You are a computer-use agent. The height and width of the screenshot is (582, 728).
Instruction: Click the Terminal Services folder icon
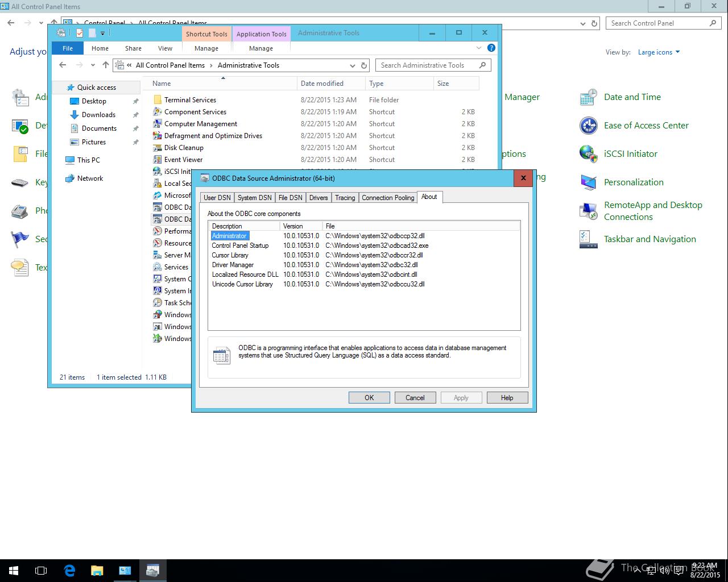pos(158,100)
